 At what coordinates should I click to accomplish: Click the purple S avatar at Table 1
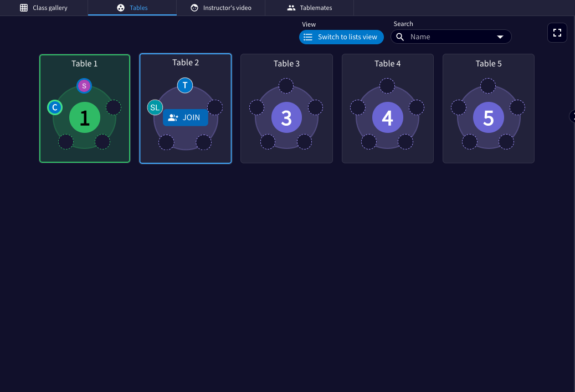84,86
